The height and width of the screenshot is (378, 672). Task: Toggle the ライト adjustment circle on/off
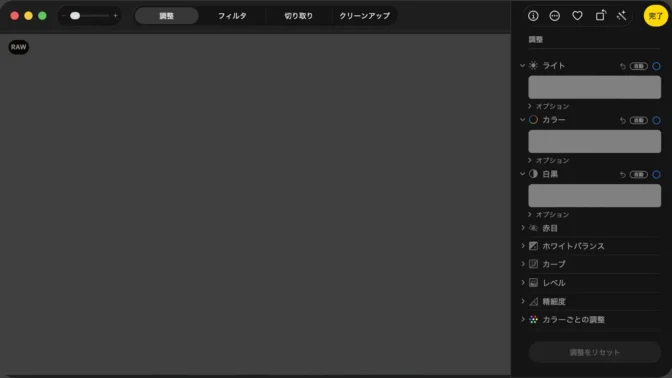pyautogui.click(x=656, y=66)
